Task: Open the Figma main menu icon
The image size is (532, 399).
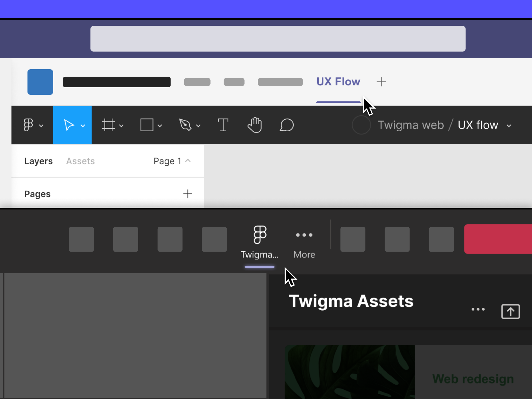Action: [28, 125]
